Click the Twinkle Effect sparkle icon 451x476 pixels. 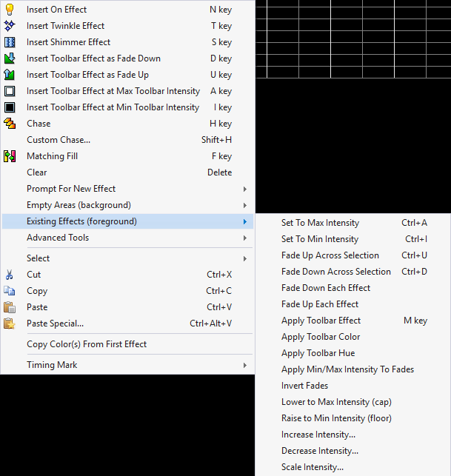10,26
